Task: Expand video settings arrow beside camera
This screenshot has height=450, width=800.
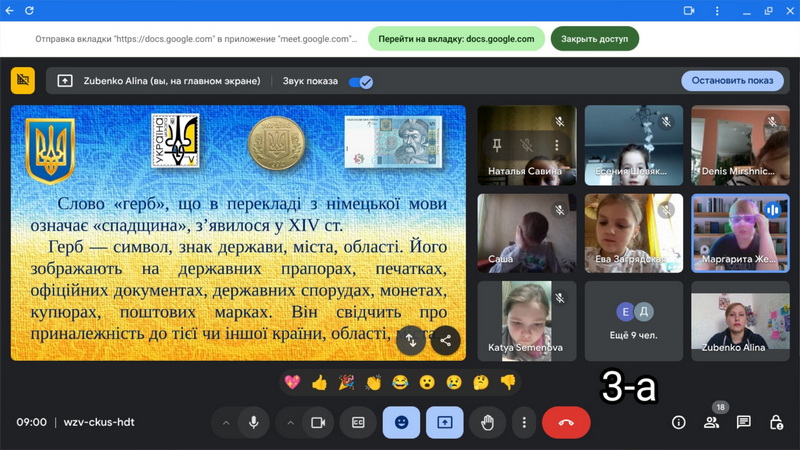Action: [x=290, y=422]
